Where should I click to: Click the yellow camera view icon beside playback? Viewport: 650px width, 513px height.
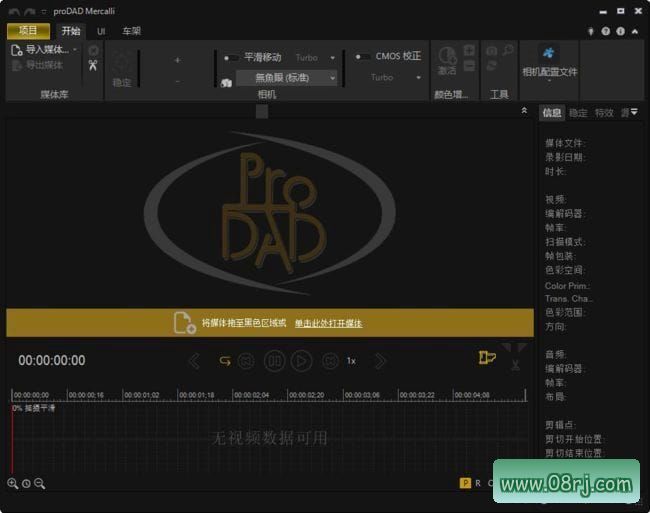[487, 357]
